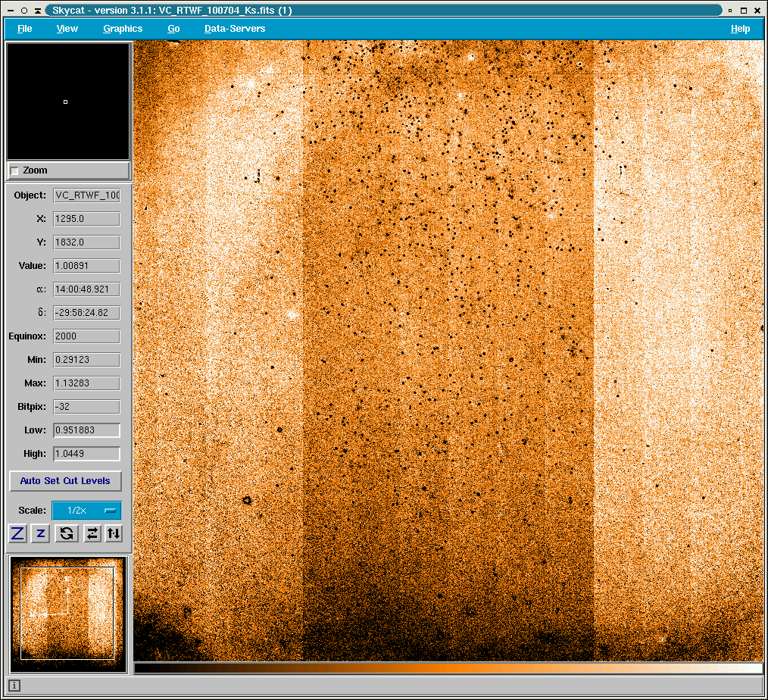Expand the View menu
Image resolution: width=768 pixels, height=700 pixels.
67,29
